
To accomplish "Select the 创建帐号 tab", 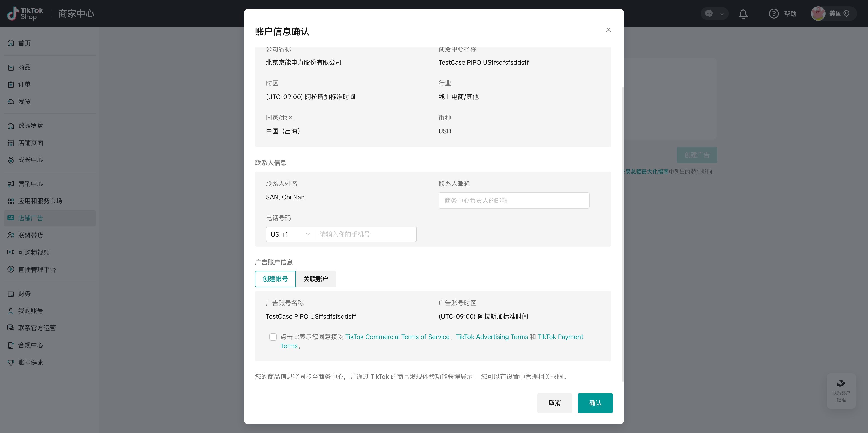I will coord(275,279).
